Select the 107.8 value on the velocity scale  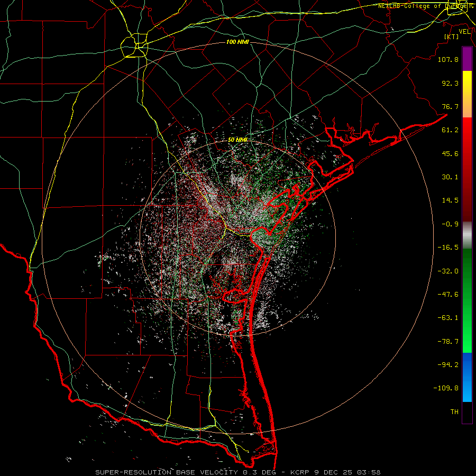point(448,59)
